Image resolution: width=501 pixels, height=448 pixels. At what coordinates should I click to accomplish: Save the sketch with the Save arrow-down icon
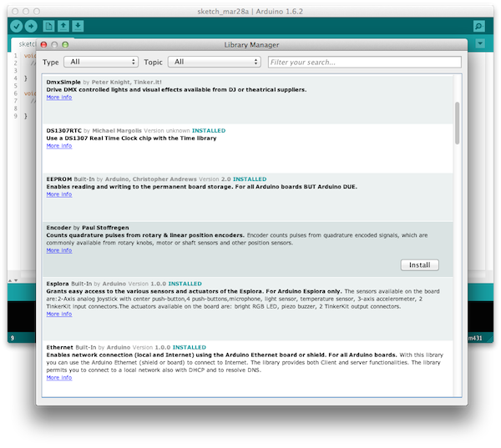click(x=78, y=26)
